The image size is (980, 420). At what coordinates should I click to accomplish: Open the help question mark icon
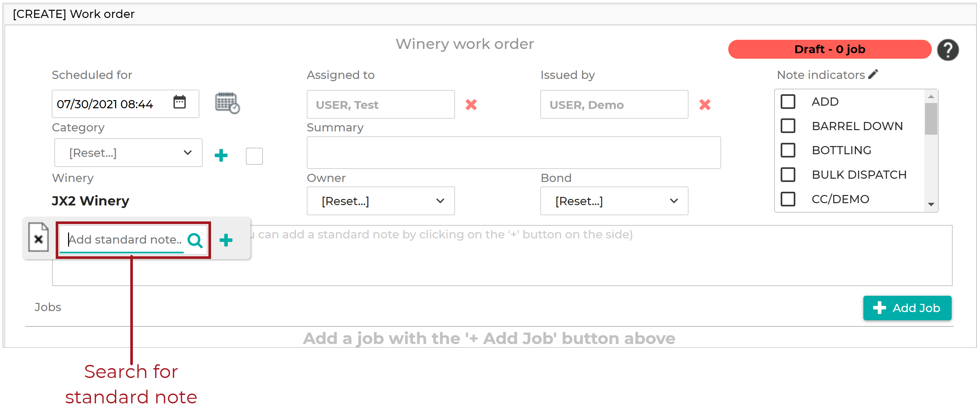point(948,50)
